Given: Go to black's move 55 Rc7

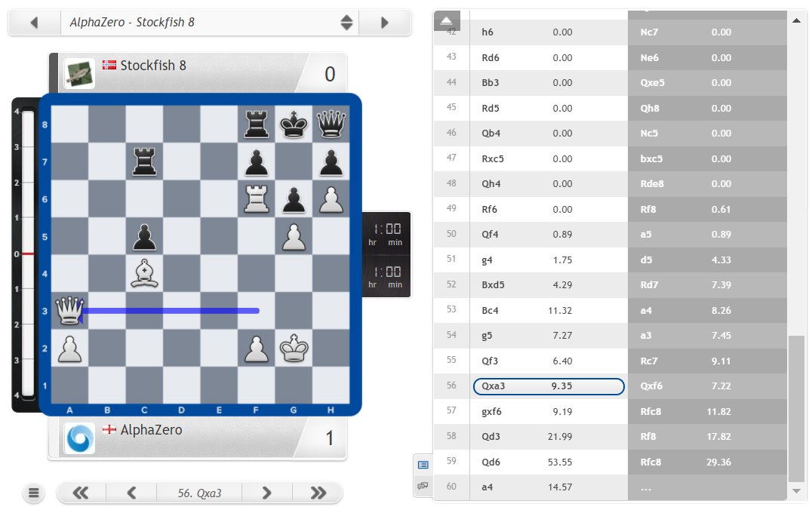Looking at the screenshot, I should coord(707,361).
